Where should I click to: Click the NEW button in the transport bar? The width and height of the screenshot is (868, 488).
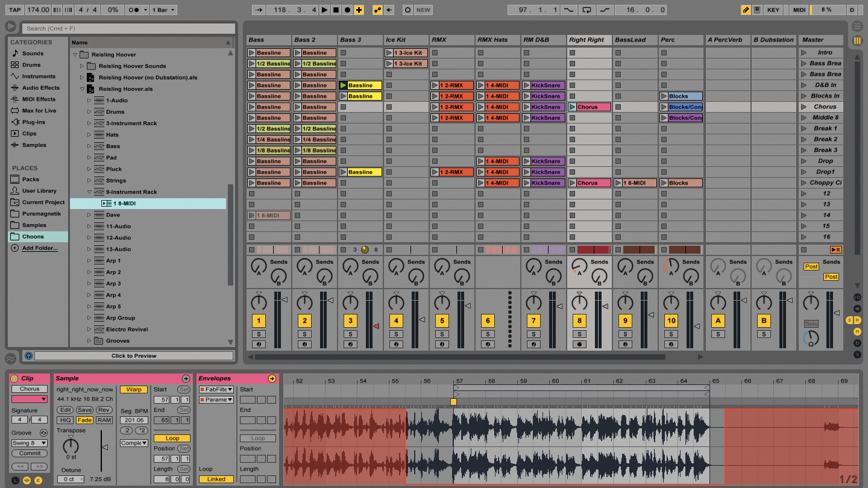(424, 10)
